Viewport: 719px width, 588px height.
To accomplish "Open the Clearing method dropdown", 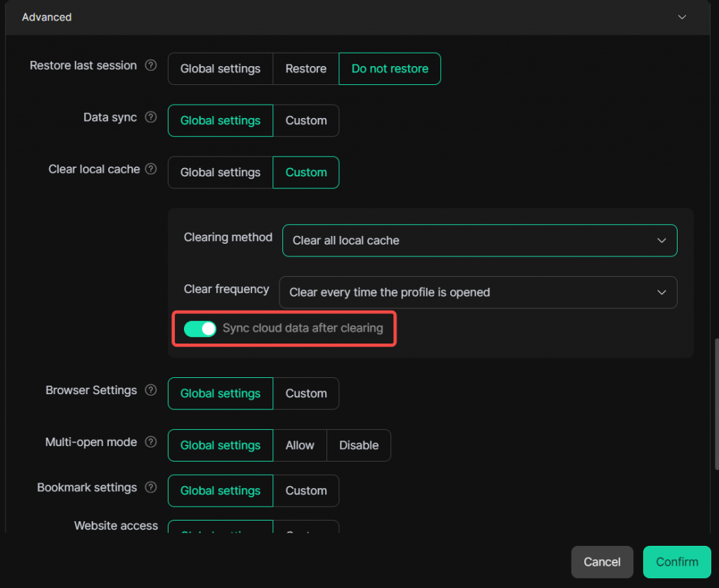I will (x=480, y=240).
